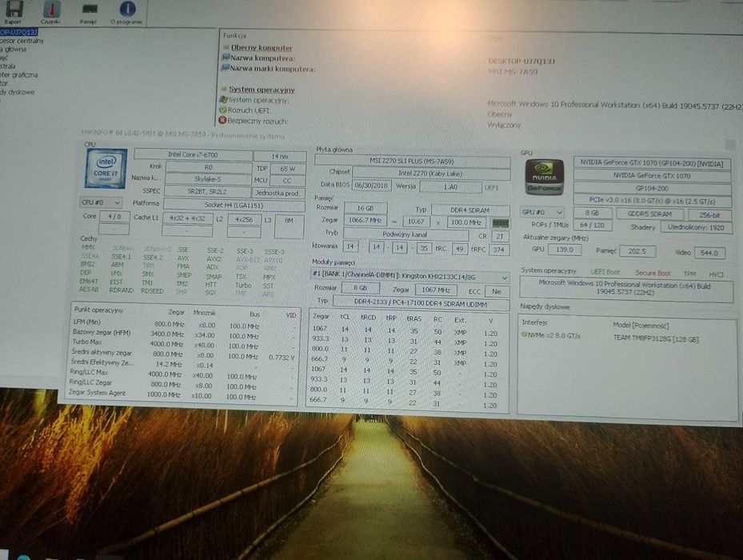Click the PCIe v3.0 x16 interface field
The image size is (743, 560).
(652, 201)
